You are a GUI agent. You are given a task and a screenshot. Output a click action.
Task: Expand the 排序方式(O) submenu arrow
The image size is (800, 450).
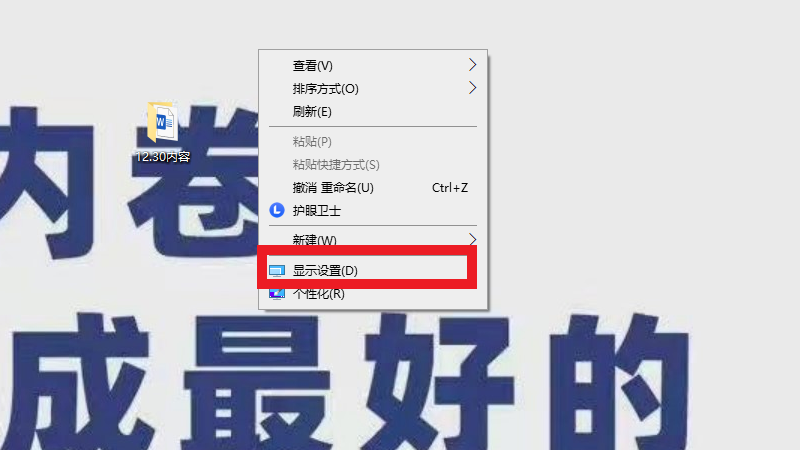pos(472,88)
